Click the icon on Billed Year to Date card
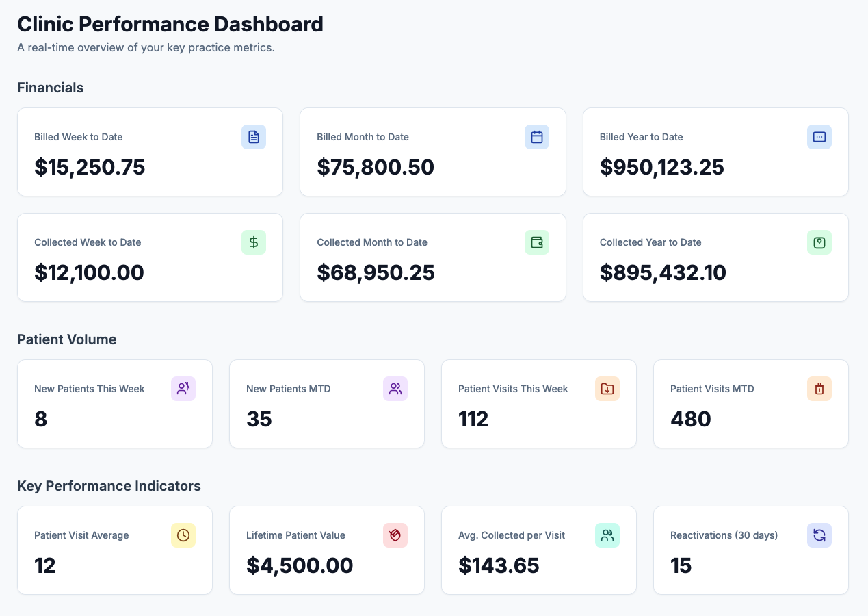 tap(819, 137)
